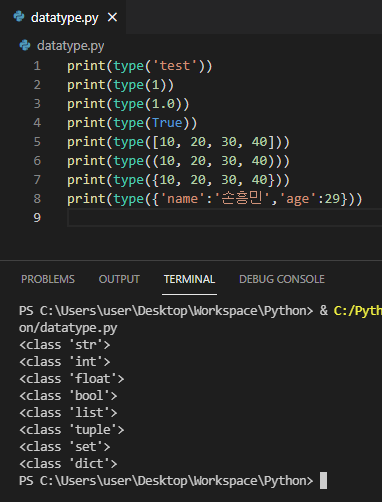382x502 pixels.
Task: Click the 'age' key on line 8
Action: pyautogui.click(x=298, y=199)
